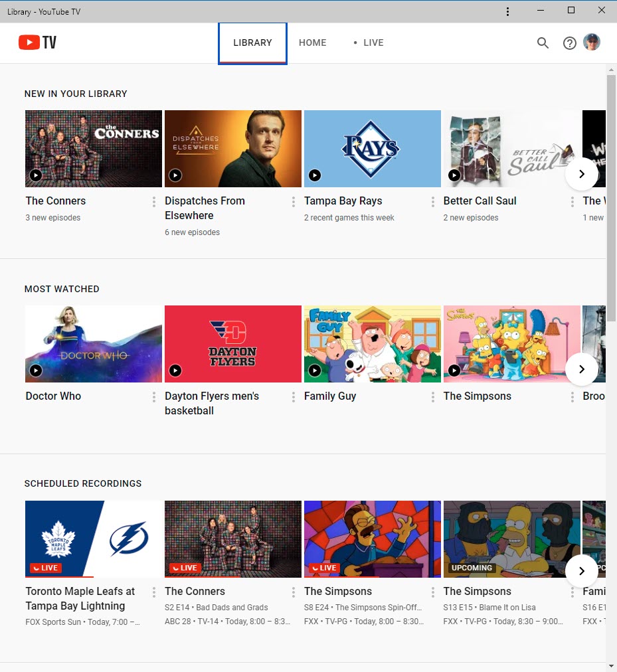
Task: Open Toronto Maple Leafs at Tampa Bay Lightning title
Action: (80, 598)
